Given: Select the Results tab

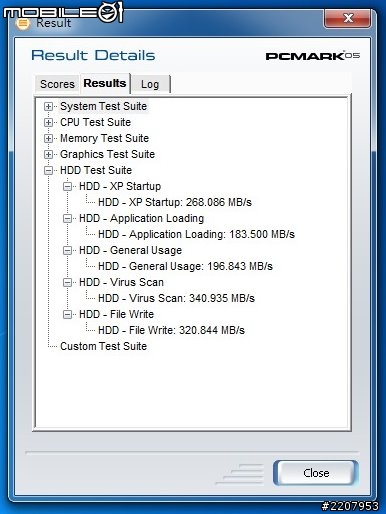Looking at the screenshot, I should (x=105, y=83).
